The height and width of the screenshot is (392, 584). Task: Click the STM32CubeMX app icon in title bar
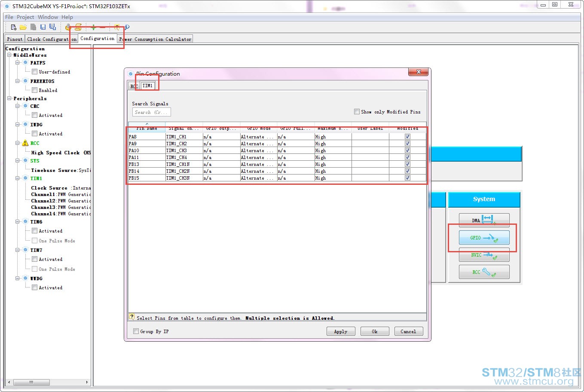pos(7,6)
